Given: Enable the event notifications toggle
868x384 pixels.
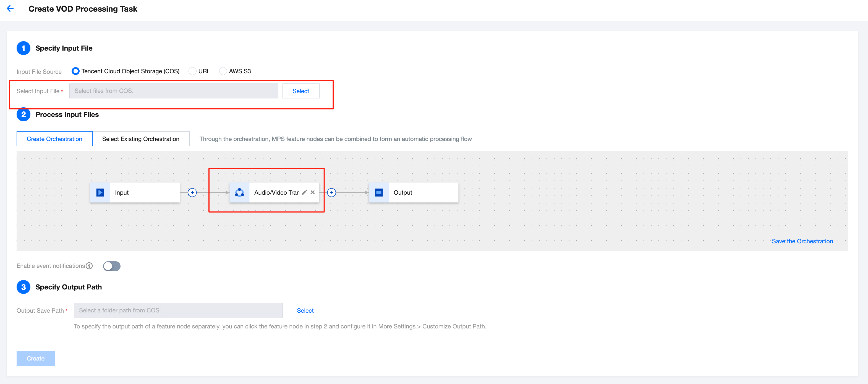Looking at the screenshot, I should [x=111, y=266].
